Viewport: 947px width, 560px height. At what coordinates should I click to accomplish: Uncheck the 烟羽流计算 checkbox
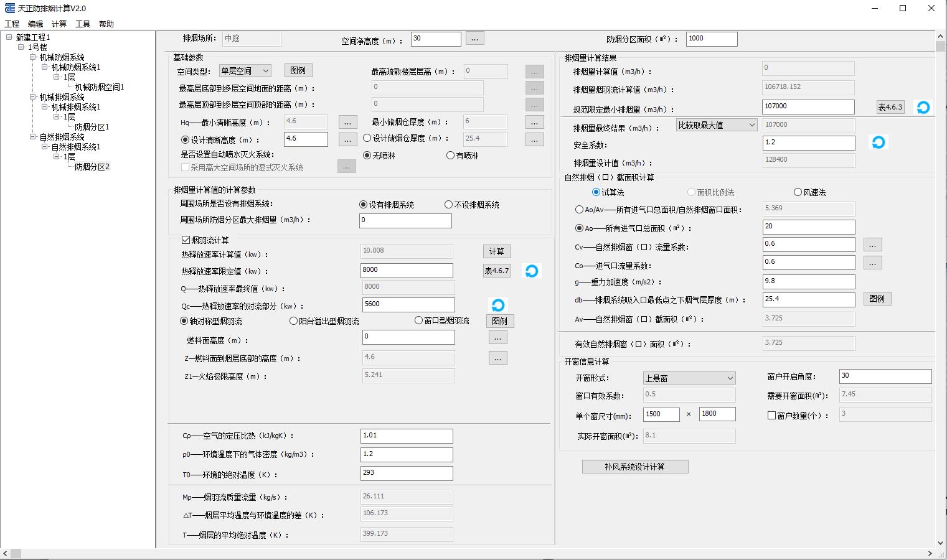(x=186, y=240)
